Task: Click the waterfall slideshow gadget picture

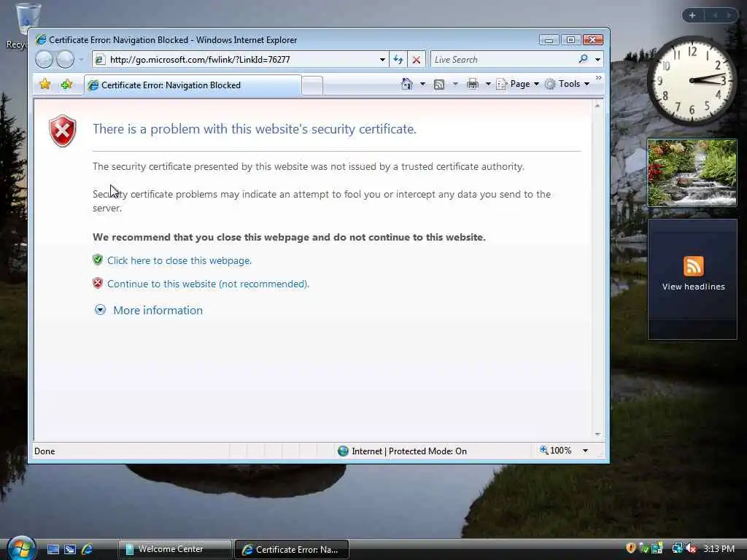Action: (692, 173)
